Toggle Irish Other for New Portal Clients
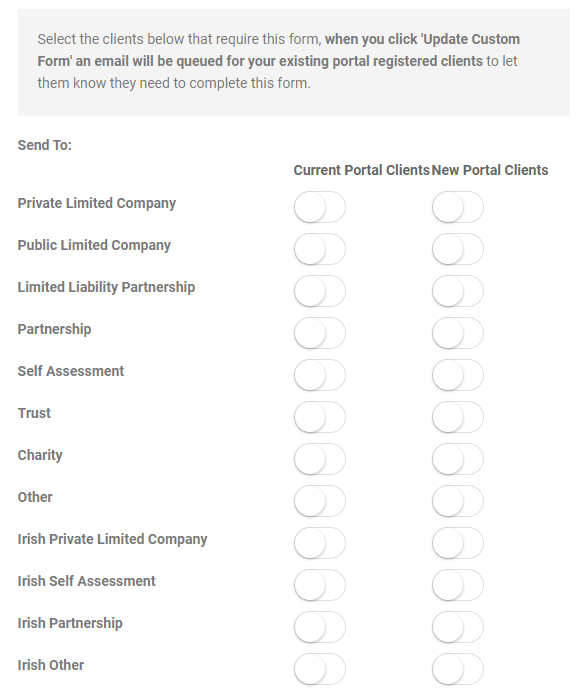Image resolution: width=579 pixels, height=695 pixels. [x=458, y=669]
